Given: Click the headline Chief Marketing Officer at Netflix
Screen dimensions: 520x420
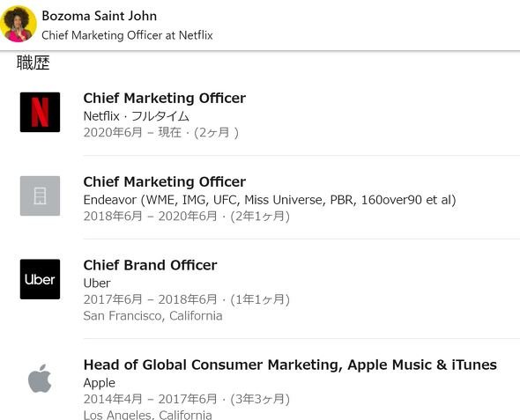Looking at the screenshot, I should point(127,35).
